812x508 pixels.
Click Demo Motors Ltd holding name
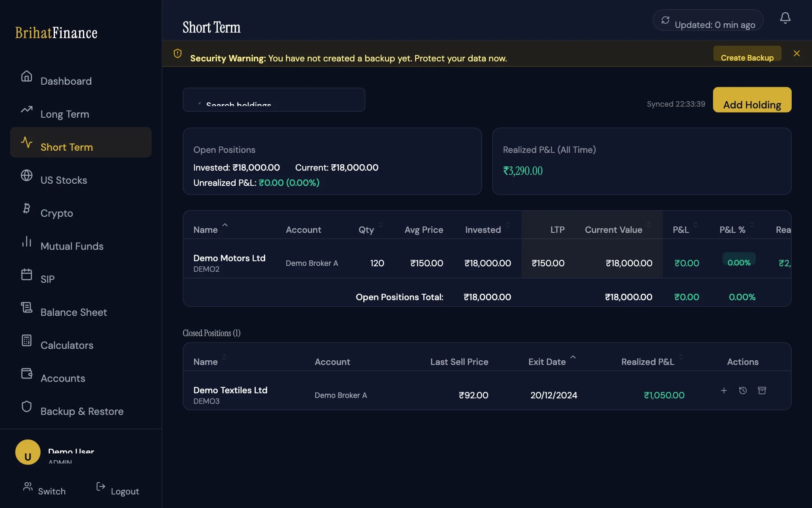[x=229, y=258]
